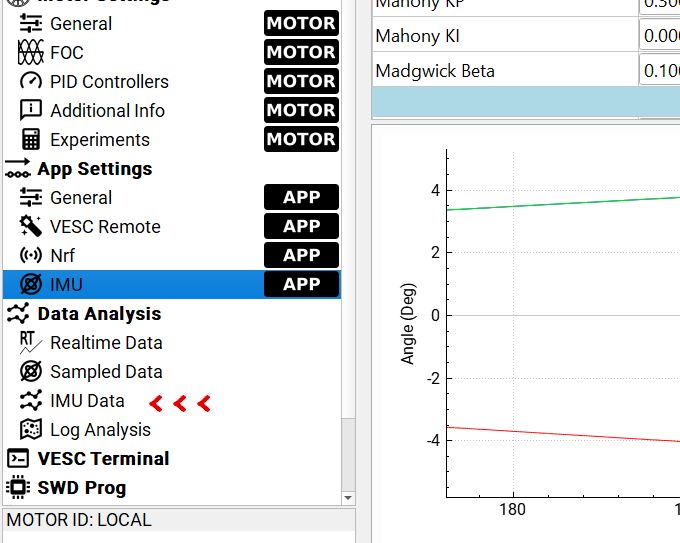Click the FOC waveform icon
The width and height of the screenshot is (680, 543).
click(31, 52)
